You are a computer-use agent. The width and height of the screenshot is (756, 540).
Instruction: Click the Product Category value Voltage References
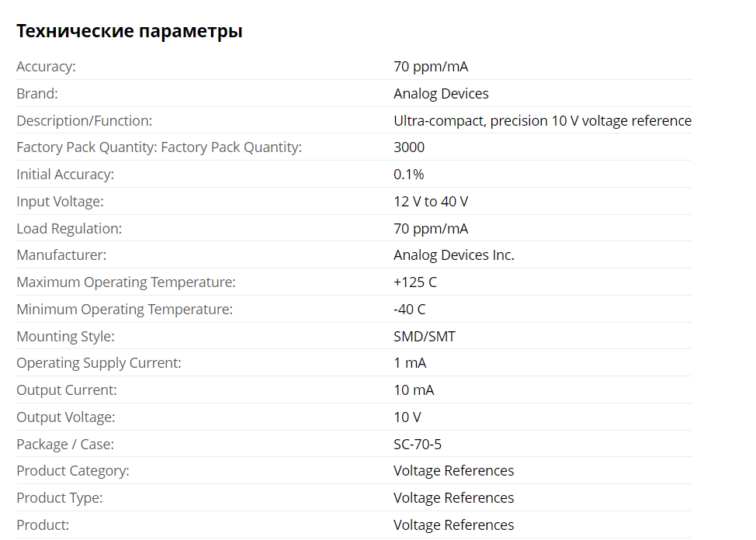454,471
